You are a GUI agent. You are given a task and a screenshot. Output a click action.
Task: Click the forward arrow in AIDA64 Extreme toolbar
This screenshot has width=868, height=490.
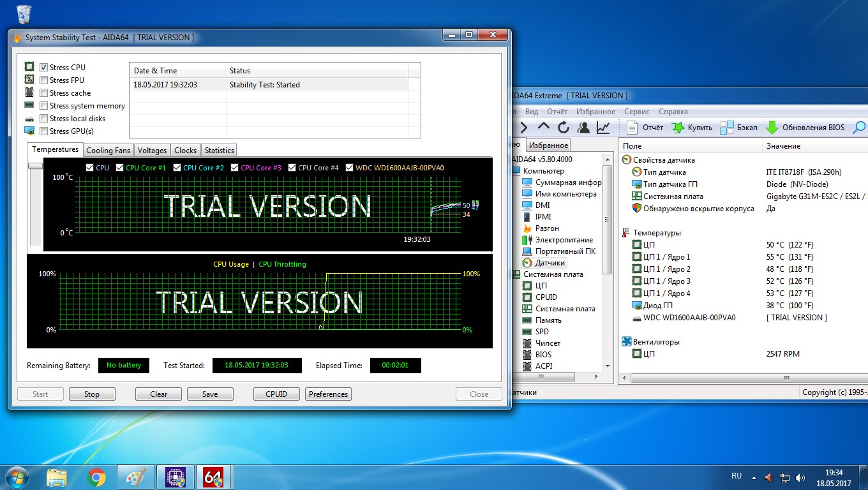(523, 128)
